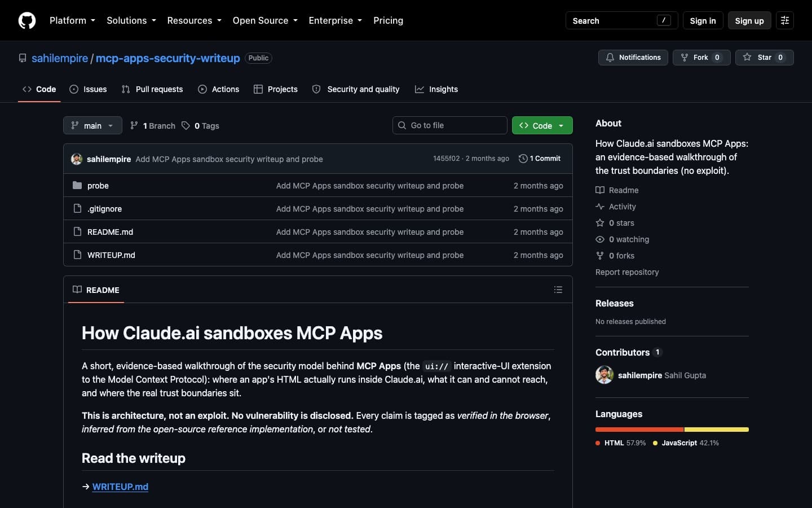Click the JavaScript 42.1% language legend

click(x=686, y=443)
